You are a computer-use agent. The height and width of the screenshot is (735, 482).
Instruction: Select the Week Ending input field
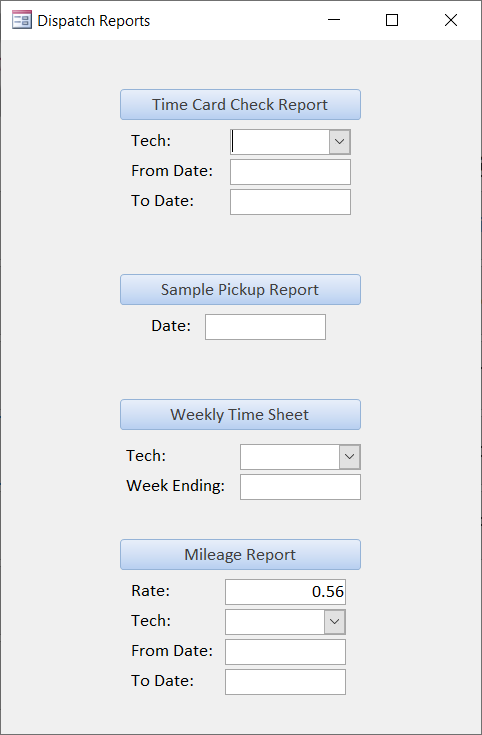(301, 487)
